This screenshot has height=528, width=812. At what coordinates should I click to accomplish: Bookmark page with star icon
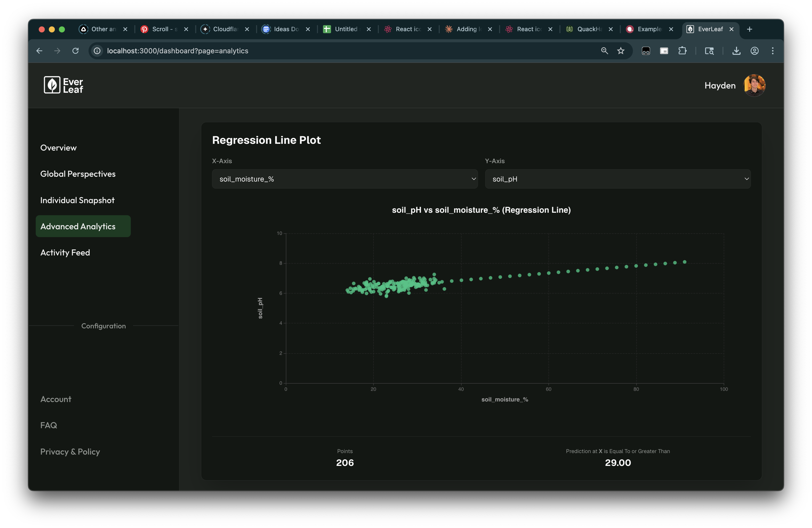coord(621,51)
